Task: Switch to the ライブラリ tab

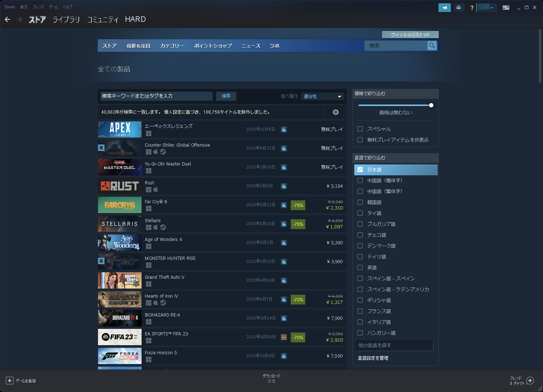Action: click(67, 20)
